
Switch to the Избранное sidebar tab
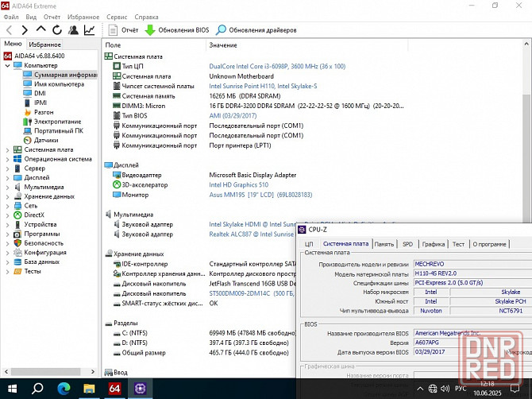pyautogui.click(x=44, y=45)
